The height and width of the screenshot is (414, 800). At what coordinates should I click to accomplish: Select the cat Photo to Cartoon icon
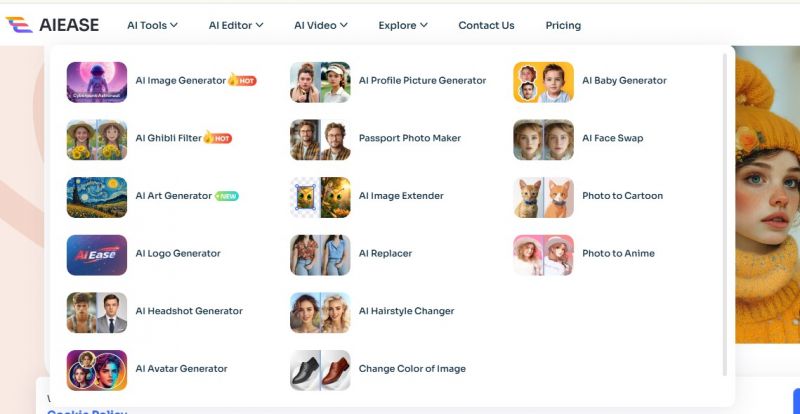(x=543, y=198)
